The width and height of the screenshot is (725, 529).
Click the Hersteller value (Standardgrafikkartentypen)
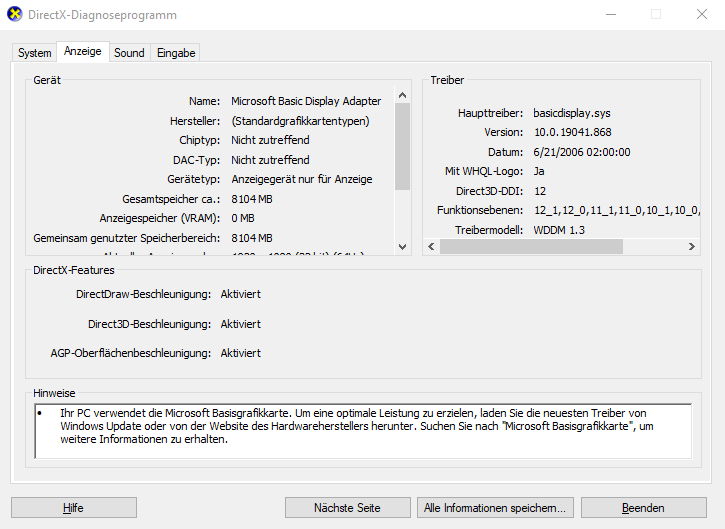[x=301, y=121]
